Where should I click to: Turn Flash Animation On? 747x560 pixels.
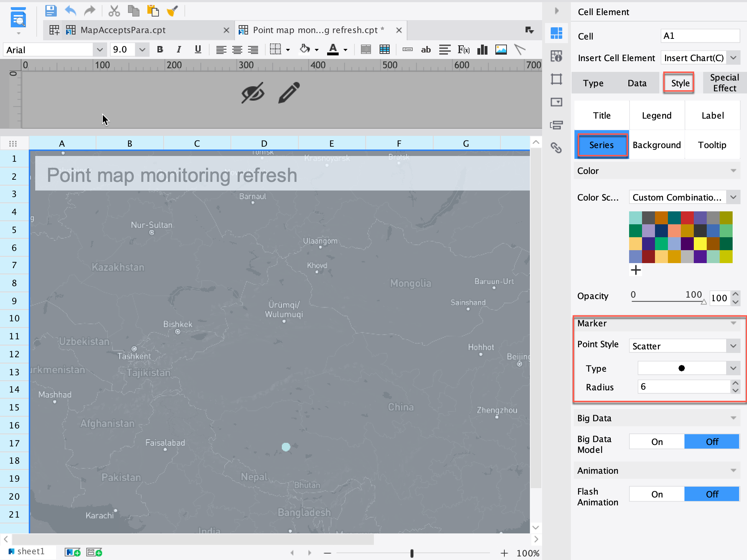[x=656, y=494]
